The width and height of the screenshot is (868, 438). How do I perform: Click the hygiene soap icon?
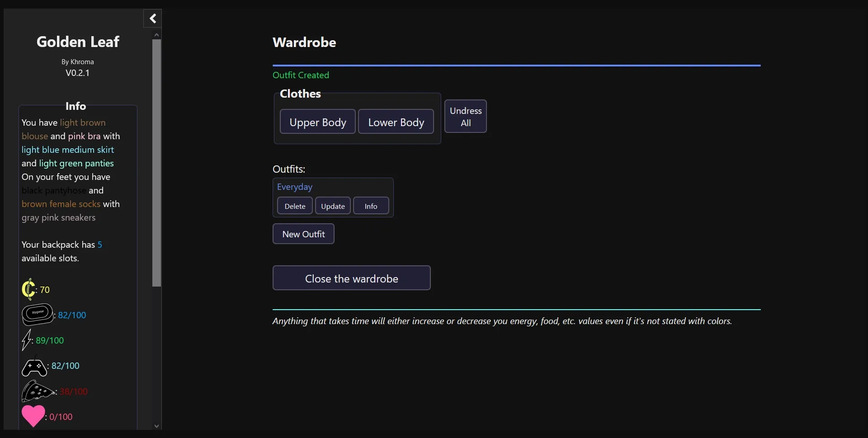38,315
